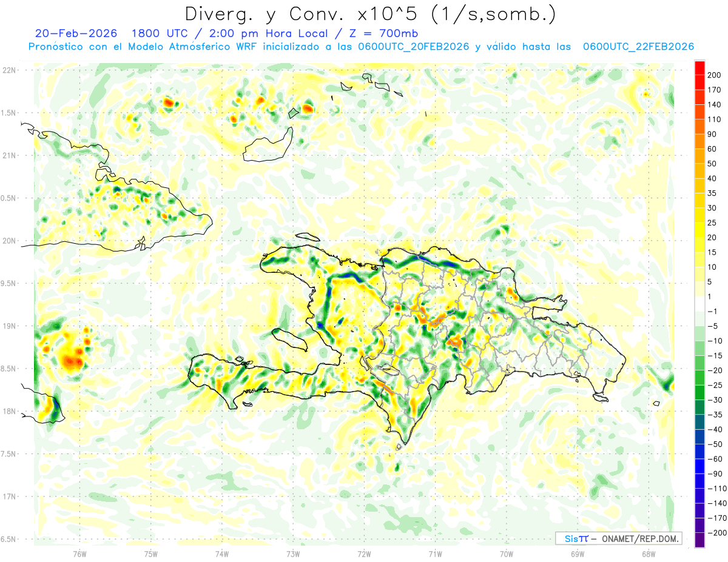Pick the dark purple swatch below -200
The image size is (728, 562).
699,540
